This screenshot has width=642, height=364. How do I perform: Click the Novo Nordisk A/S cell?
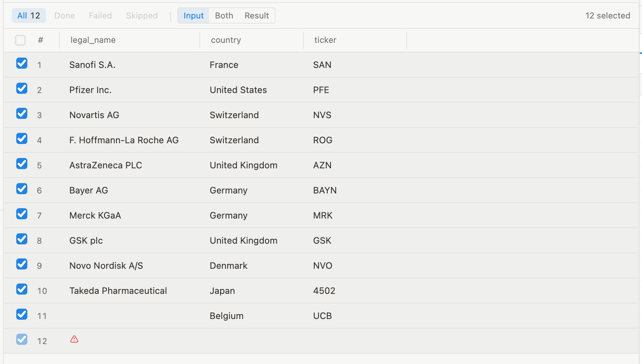[x=106, y=266]
